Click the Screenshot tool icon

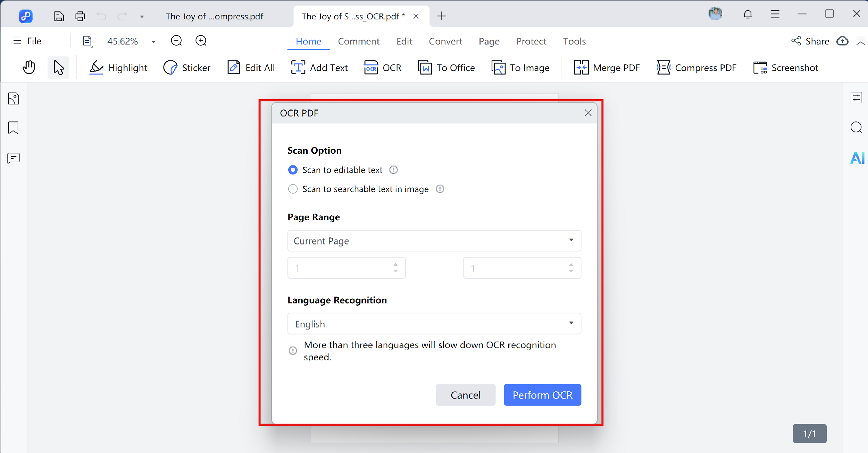coord(760,67)
